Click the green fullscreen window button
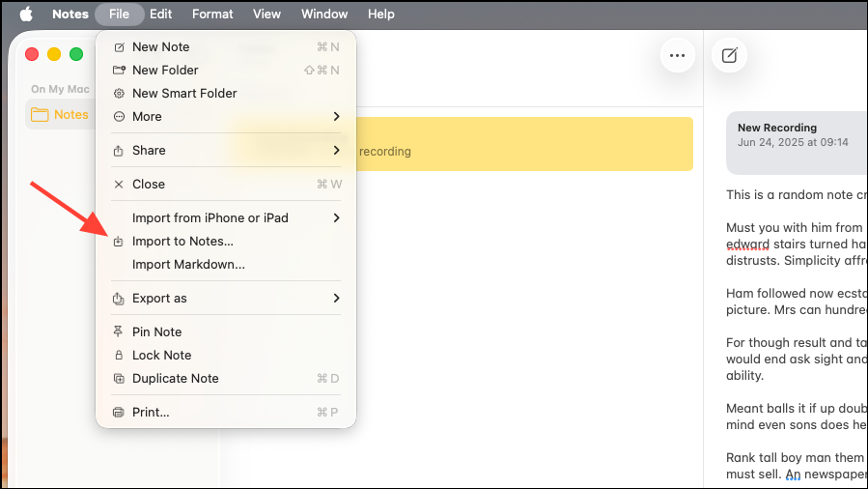This screenshot has height=489, width=868. tap(76, 54)
